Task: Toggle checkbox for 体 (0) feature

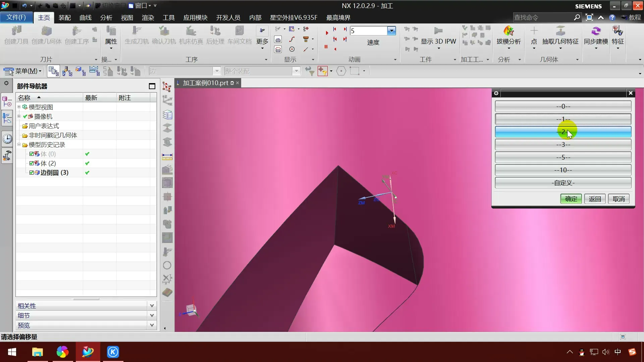Action: point(32,154)
